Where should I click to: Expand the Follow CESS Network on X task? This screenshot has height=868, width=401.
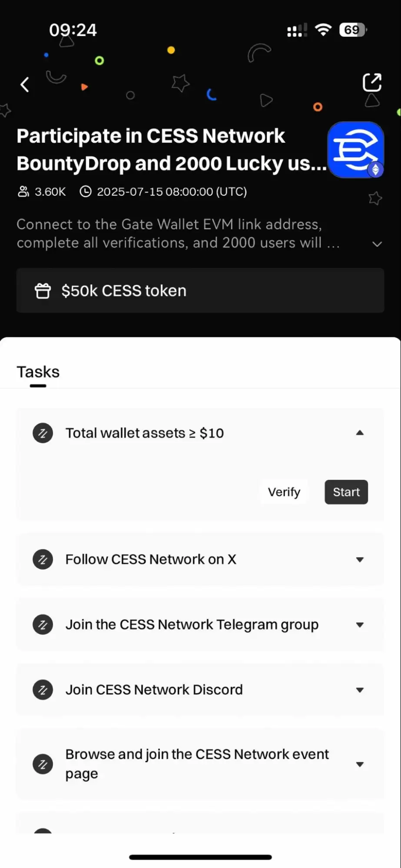pos(360,559)
